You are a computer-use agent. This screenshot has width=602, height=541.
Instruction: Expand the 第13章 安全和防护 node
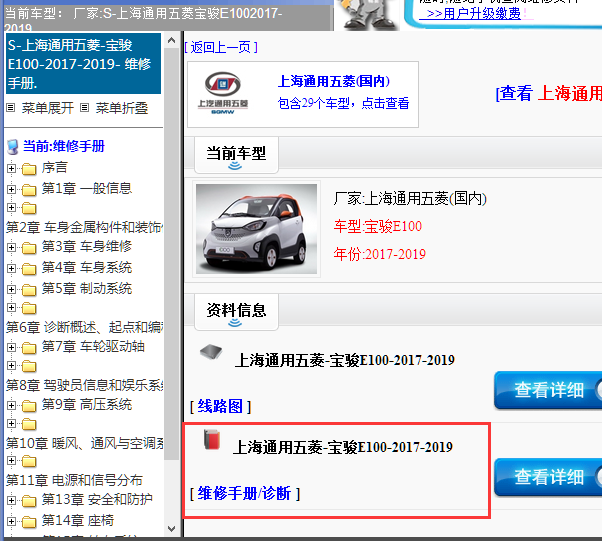click(12, 501)
